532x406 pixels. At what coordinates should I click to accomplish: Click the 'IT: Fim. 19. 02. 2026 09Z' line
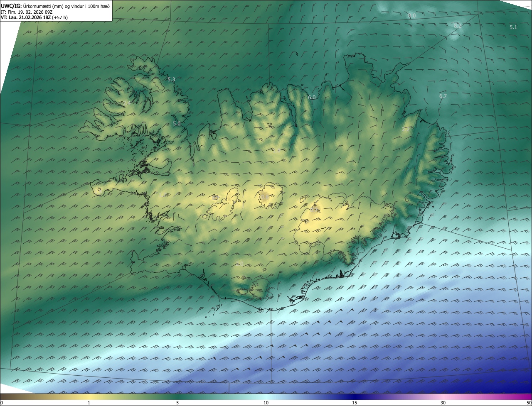(27, 12)
